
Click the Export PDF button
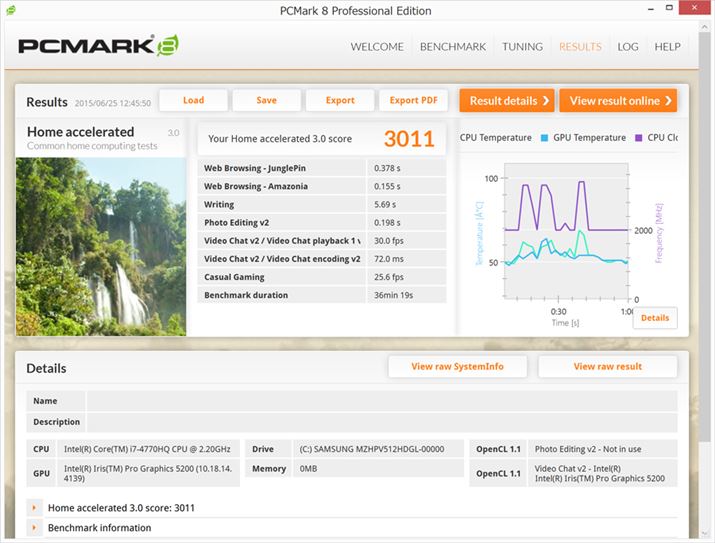(x=413, y=100)
